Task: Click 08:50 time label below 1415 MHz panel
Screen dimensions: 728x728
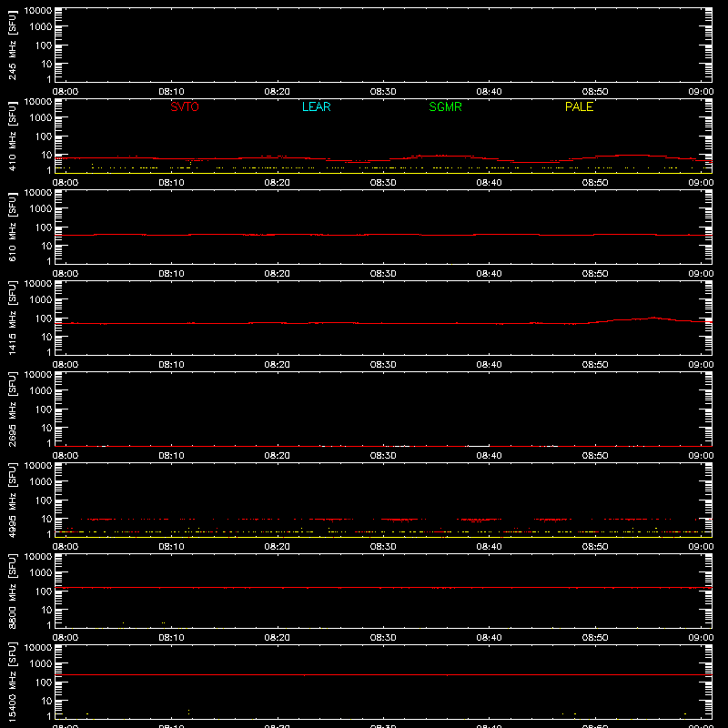Action: tap(595, 365)
